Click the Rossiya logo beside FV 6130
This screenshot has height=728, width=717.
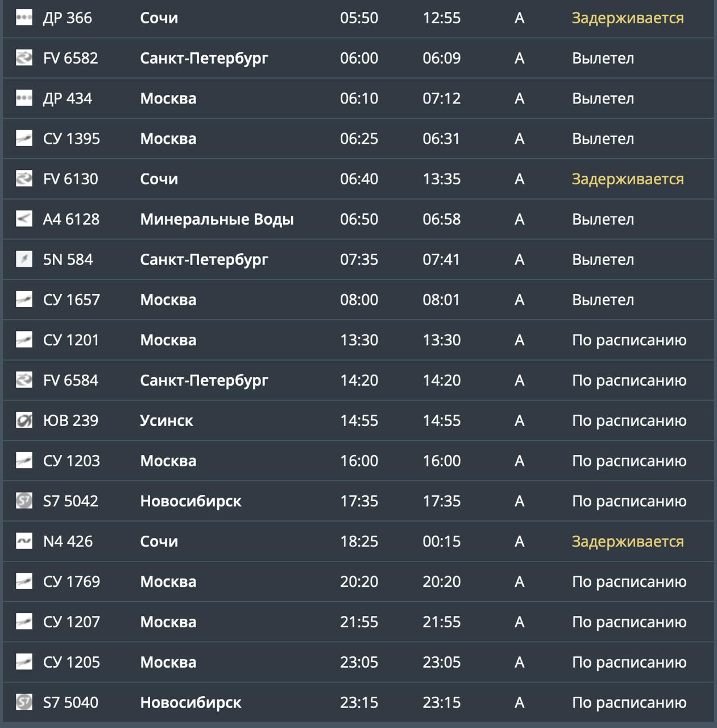tap(24, 179)
